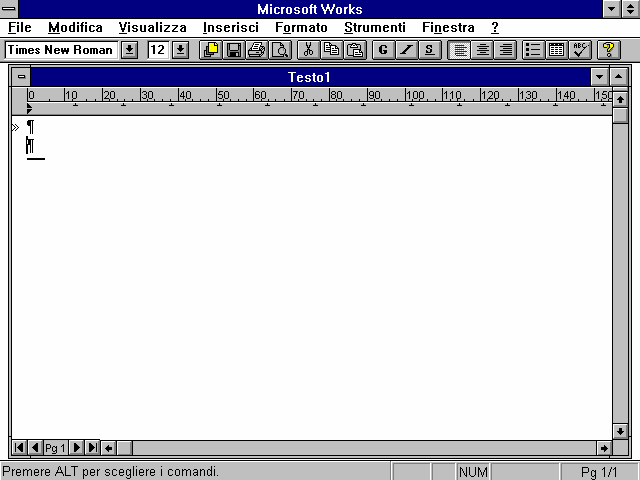640x480 pixels.
Task: Click the vertical scrollbar thumb
Action: [x=620, y=115]
